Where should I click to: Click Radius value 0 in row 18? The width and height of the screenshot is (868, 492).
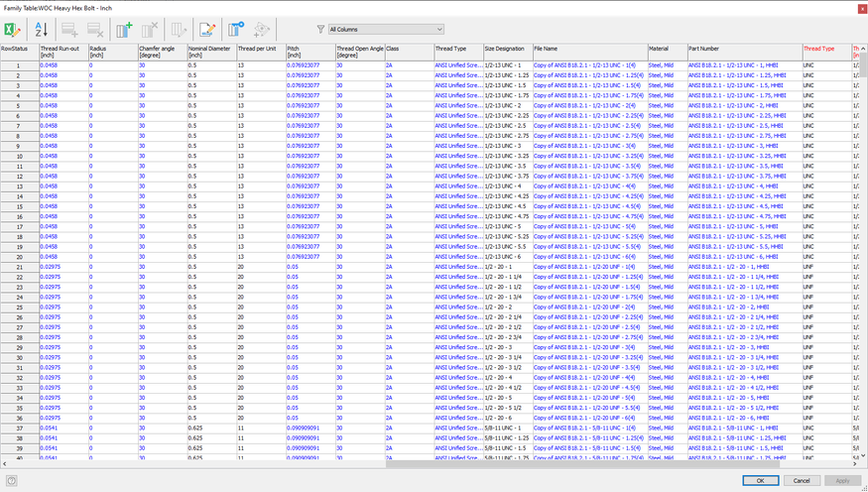[x=113, y=236]
